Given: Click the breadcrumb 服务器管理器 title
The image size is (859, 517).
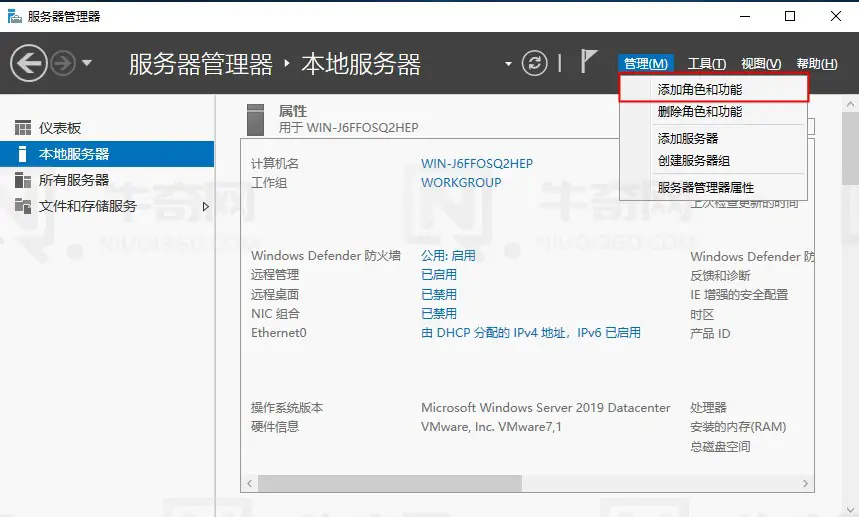Looking at the screenshot, I should [201, 64].
